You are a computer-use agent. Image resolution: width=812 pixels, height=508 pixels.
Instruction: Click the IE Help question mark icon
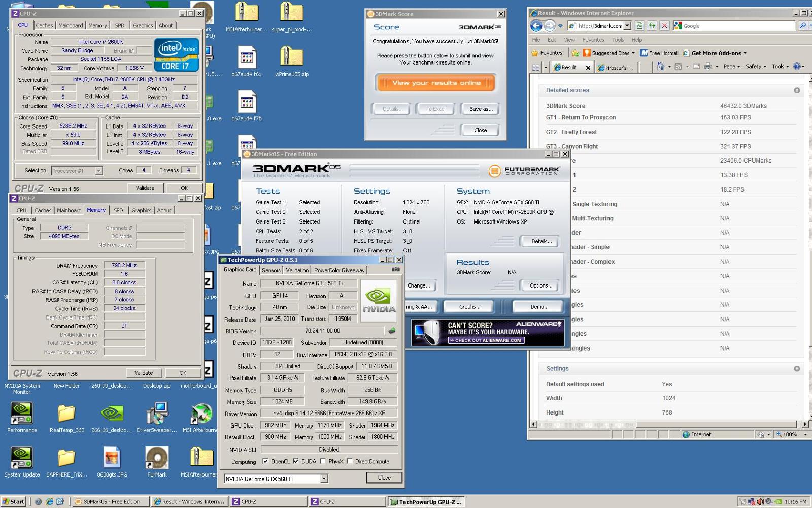[x=797, y=67]
